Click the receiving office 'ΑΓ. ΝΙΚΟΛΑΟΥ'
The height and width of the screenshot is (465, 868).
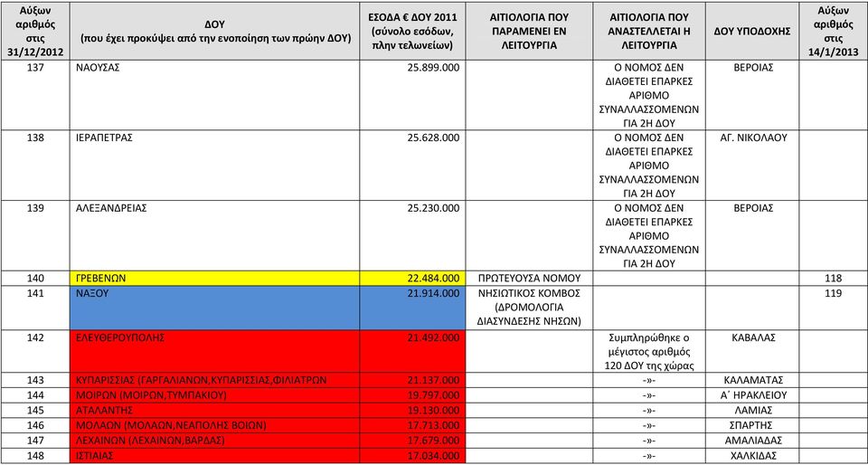(x=751, y=138)
